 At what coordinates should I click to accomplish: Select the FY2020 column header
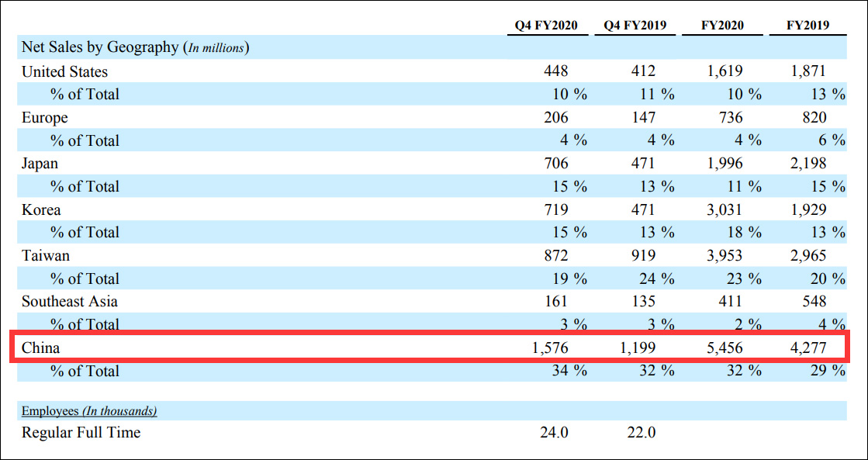(722, 25)
